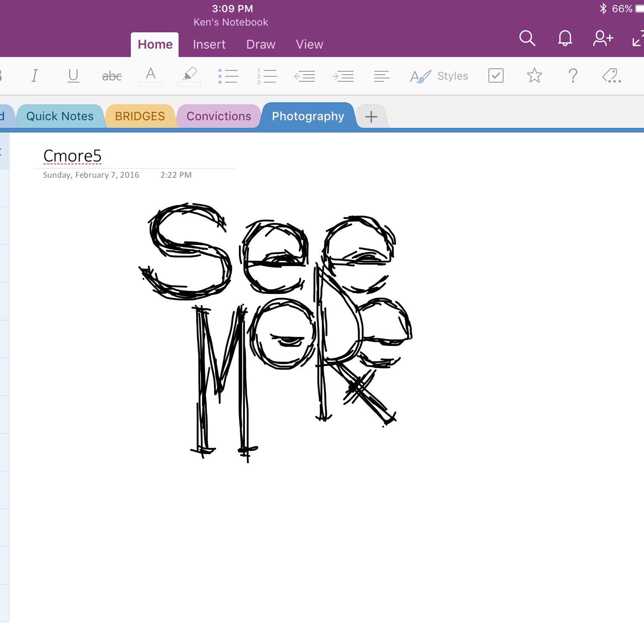Viewport: 644px width, 644px height.
Task: Apply the text highlighter
Action: point(189,76)
